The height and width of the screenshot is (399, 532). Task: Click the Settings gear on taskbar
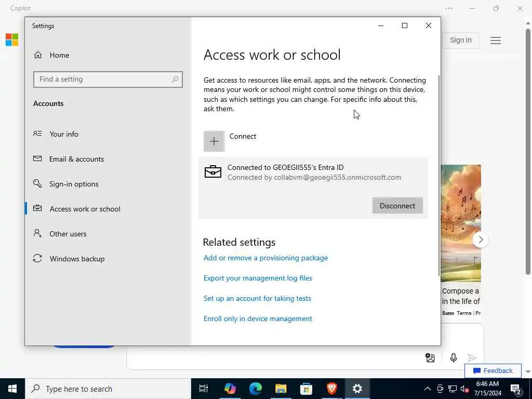point(357,389)
